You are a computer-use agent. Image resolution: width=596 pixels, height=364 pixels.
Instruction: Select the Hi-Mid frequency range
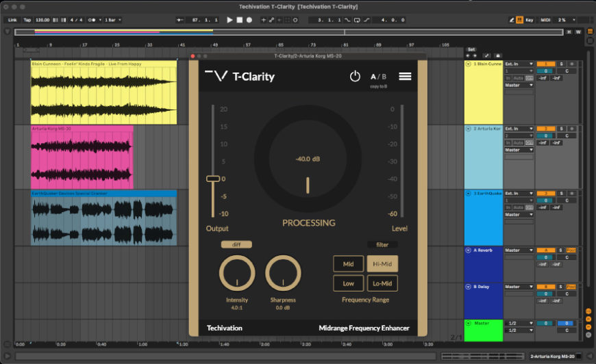point(382,264)
